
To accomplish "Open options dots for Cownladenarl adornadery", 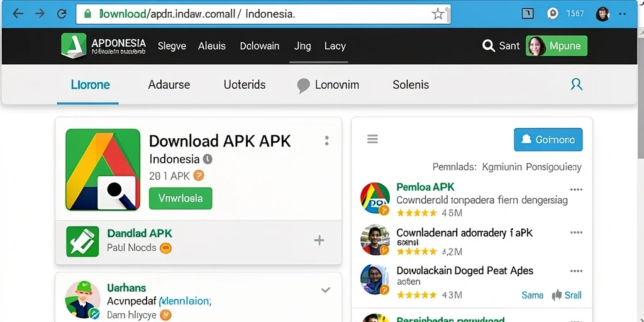I will click(x=576, y=233).
